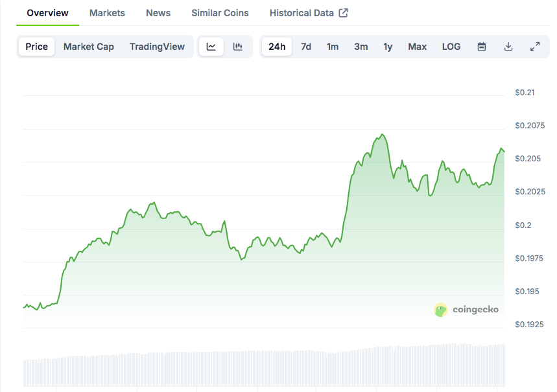
Task: Click external link icon beside Historical Data
Action: [x=344, y=13]
